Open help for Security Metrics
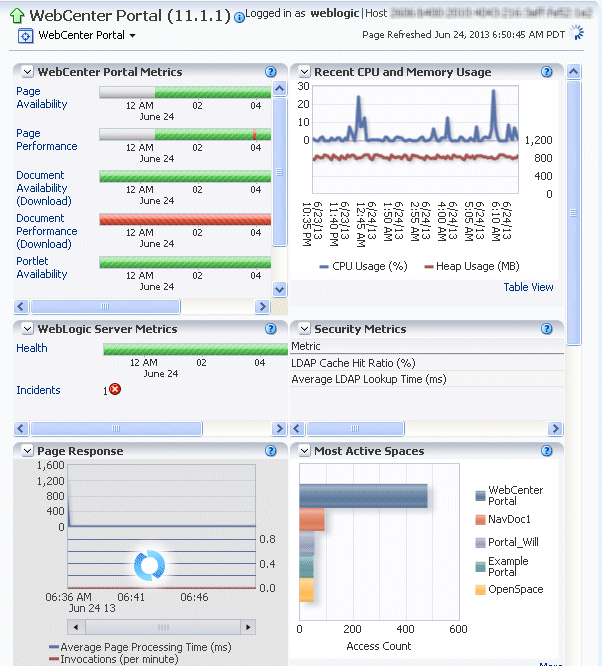 pyautogui.click(x=547, y=329)
